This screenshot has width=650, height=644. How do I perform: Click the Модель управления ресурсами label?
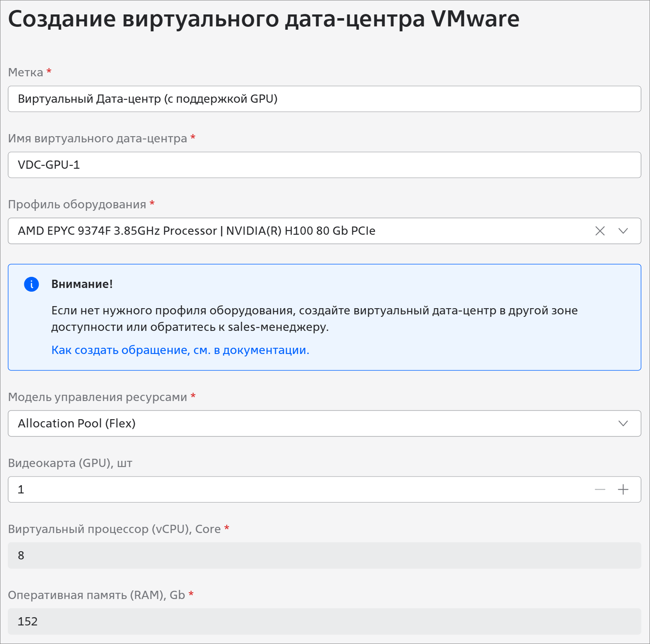click(x=97, y=397)
